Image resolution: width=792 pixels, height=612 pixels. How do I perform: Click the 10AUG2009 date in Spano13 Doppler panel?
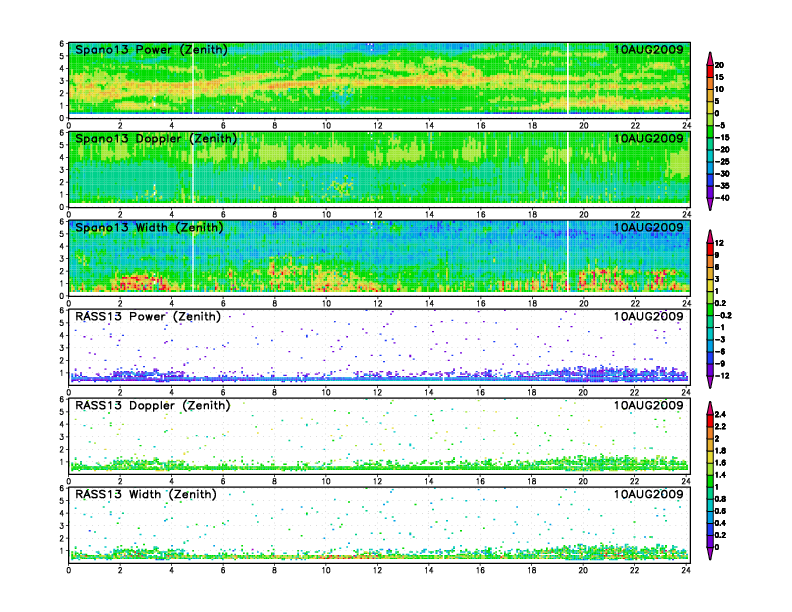point(648,138)
